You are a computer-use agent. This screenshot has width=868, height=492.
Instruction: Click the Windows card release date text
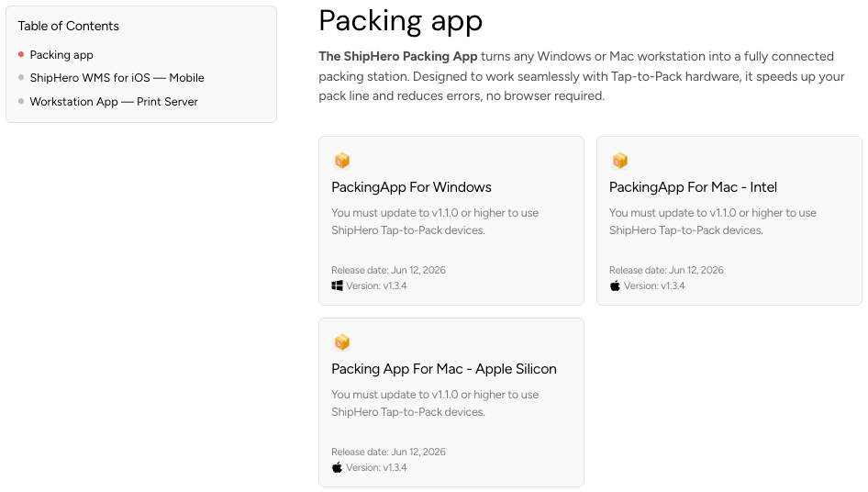pyautogui.click(x=389, y=271)
